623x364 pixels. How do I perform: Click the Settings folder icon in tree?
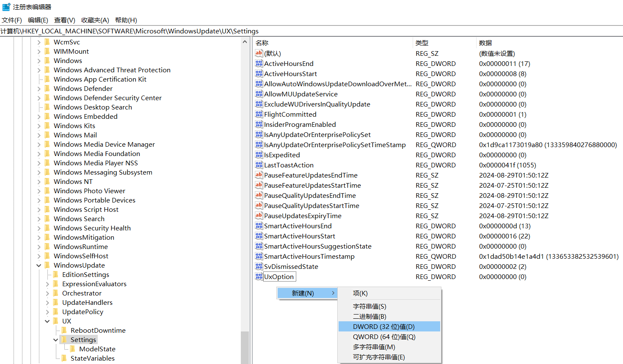coord(64,339)
